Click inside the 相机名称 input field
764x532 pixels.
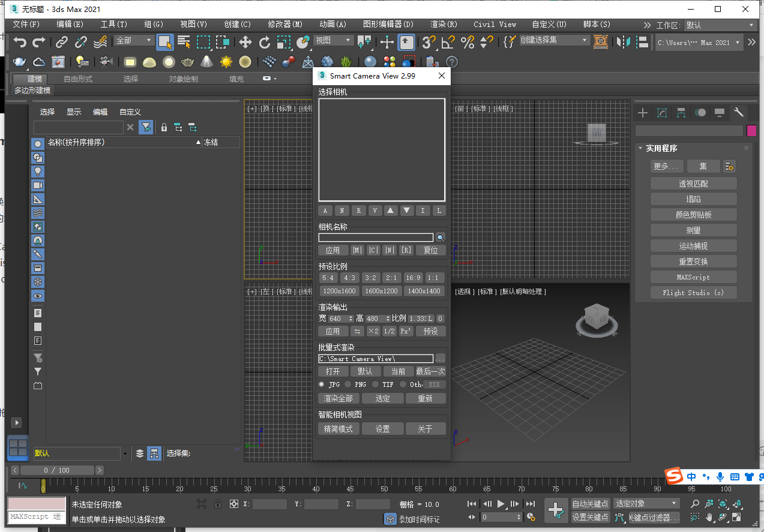click(x=376, y=237)
